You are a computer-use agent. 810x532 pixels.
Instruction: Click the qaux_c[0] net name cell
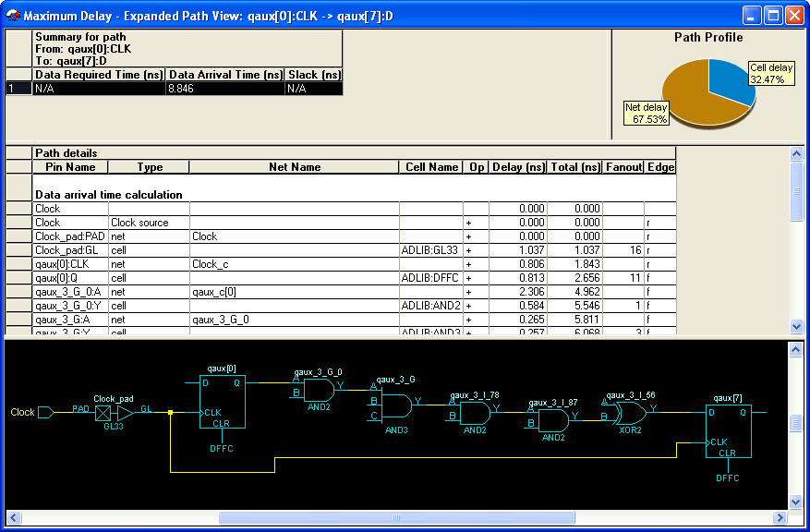point(295,292)
